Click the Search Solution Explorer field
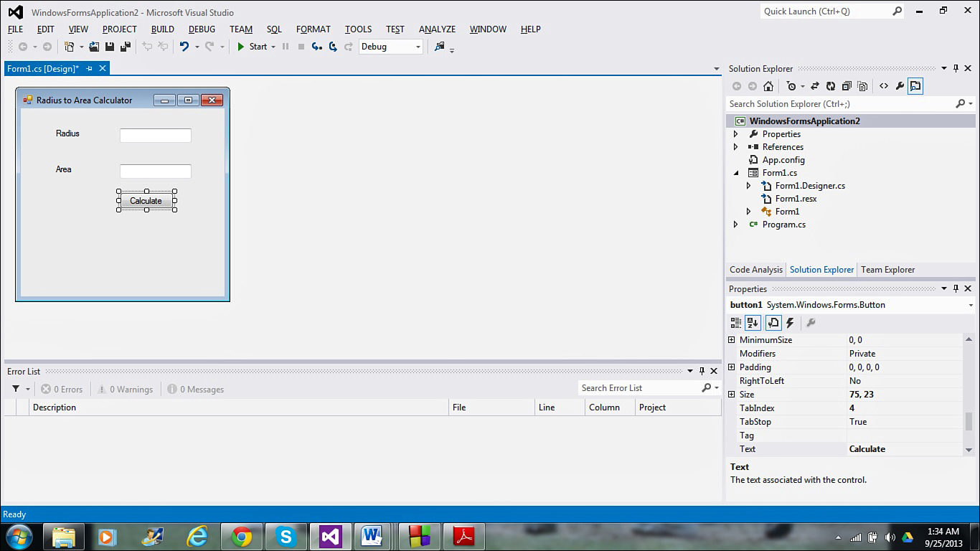 click(x=851, y=104)
